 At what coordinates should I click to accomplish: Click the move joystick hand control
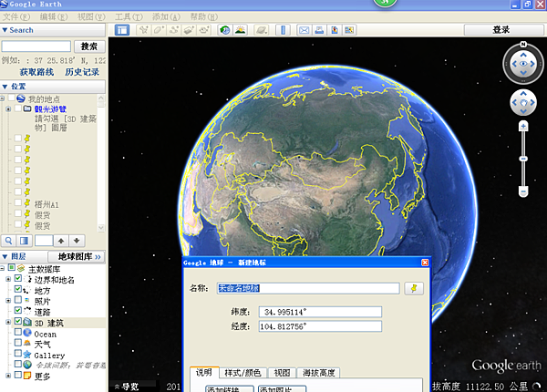(523, 102)
